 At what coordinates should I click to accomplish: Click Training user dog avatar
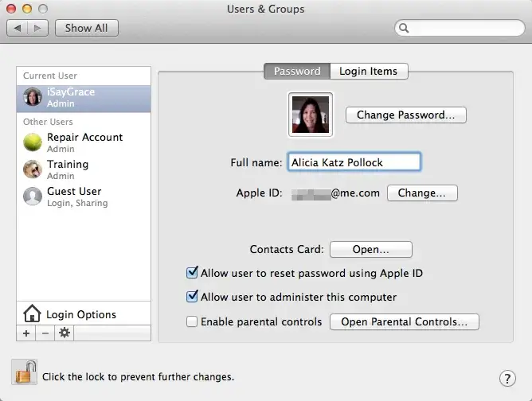(x=33, y=169)
